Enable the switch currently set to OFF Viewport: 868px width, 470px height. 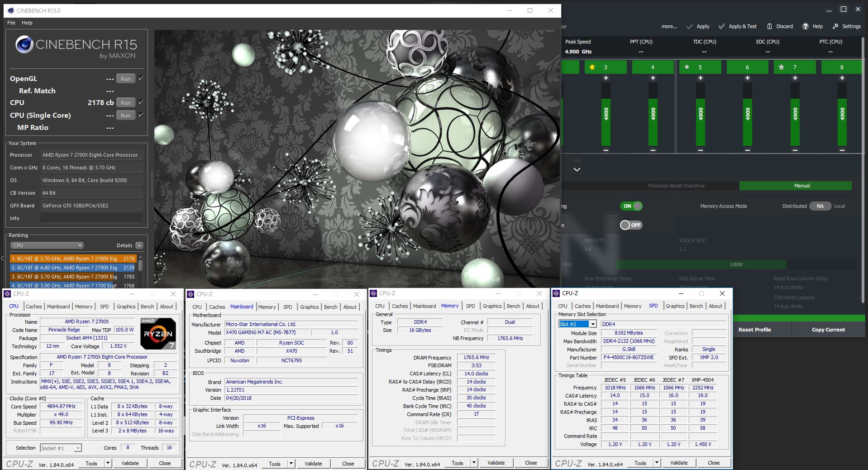pos(631,225)
